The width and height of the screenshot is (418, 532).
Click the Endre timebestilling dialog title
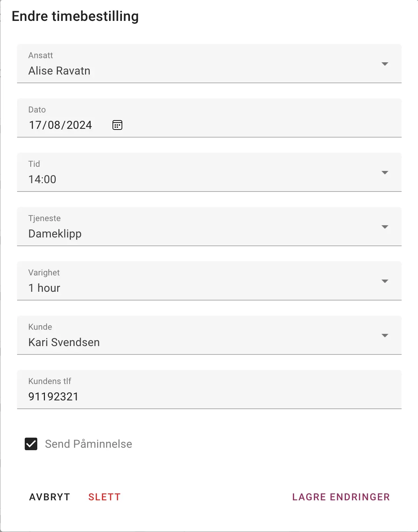(75, 16)
